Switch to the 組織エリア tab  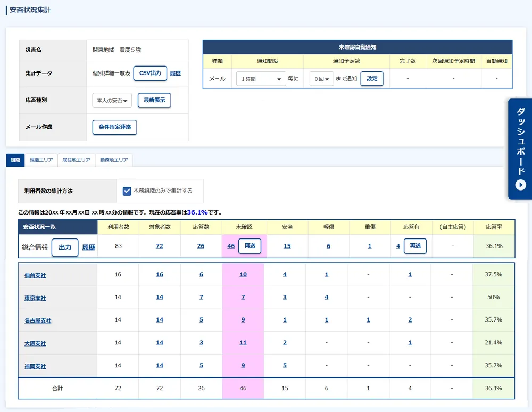tap(41, 160)
